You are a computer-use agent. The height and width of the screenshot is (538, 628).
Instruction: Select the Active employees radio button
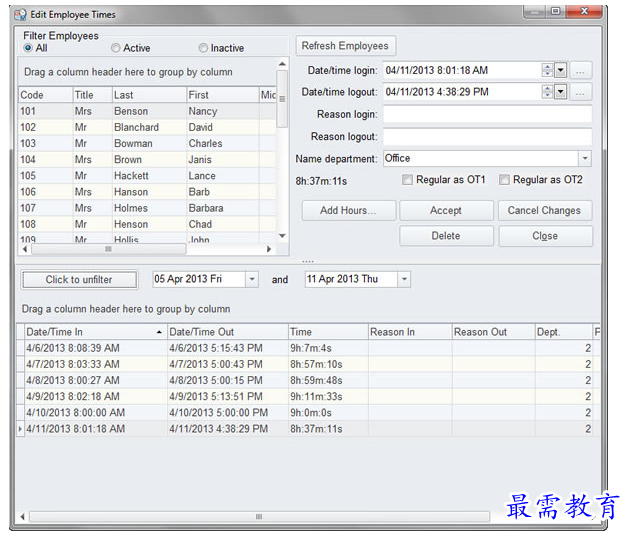(116, 48)
